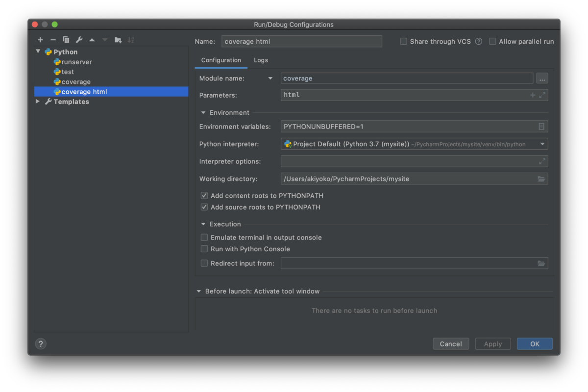Click the Module name field containing coverage
The image size is (588, 392).
(407, 78)
